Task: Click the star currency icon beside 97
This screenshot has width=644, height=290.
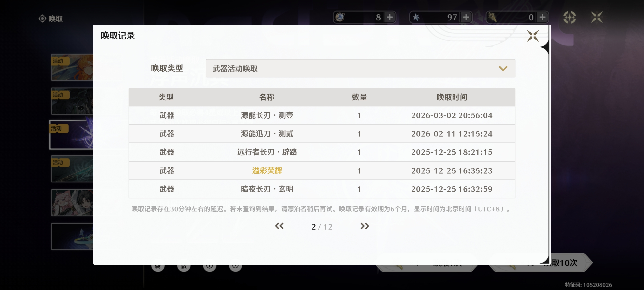Action: [x=416, y=17]
